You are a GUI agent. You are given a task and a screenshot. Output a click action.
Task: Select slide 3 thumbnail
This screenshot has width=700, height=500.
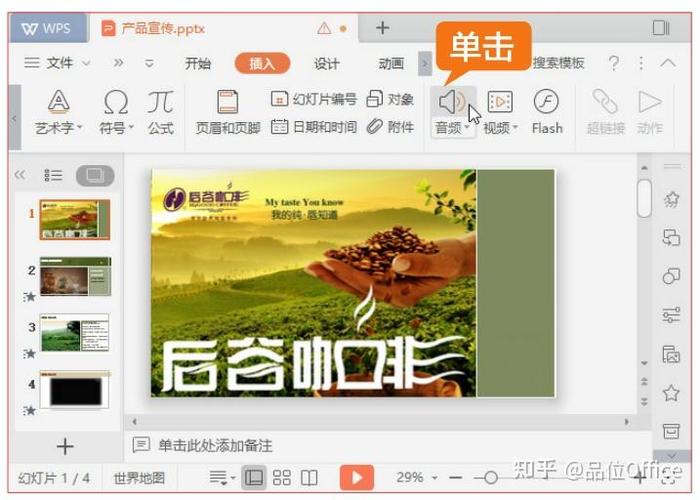click(x=75, y=332)
